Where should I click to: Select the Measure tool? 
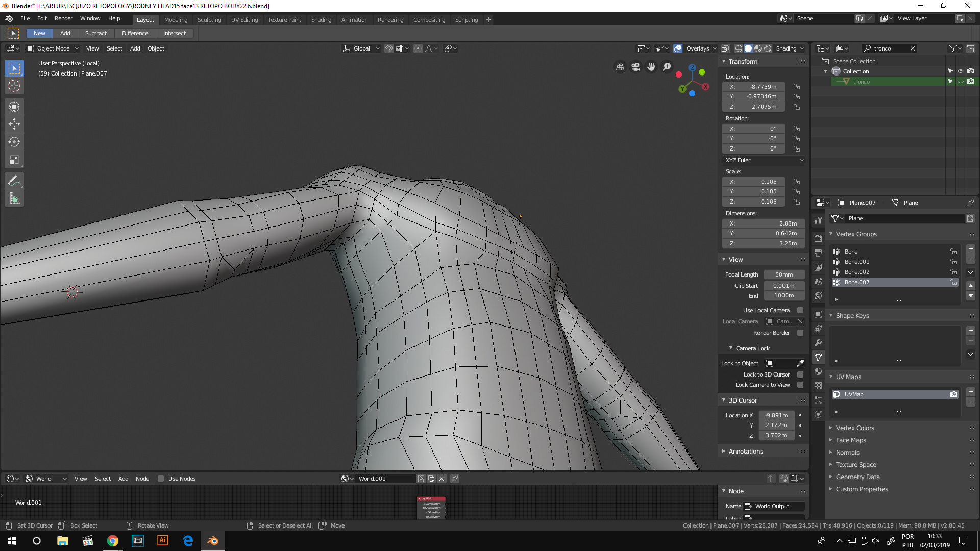(14, 198)
